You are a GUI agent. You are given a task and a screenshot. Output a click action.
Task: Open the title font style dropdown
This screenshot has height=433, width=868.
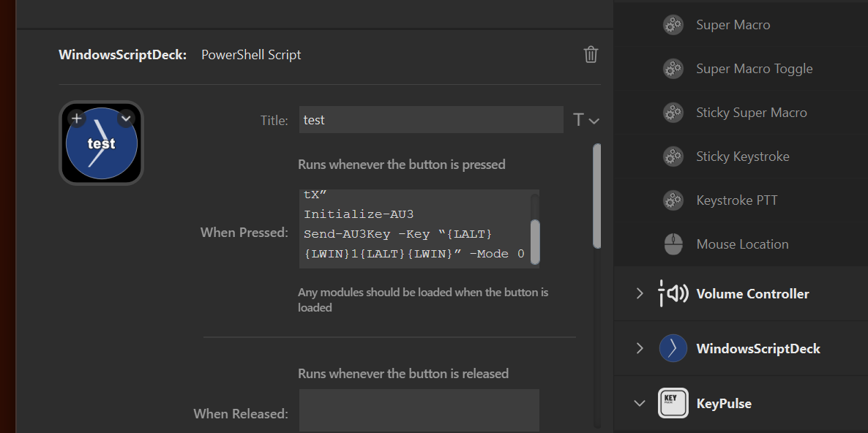(585, 120)
